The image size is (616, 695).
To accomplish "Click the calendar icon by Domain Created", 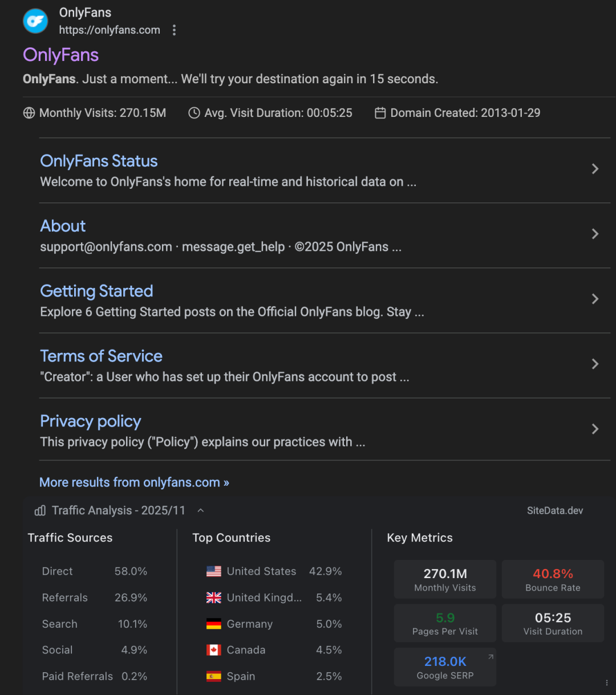I will pyautogui.click(x=380, y=113).
